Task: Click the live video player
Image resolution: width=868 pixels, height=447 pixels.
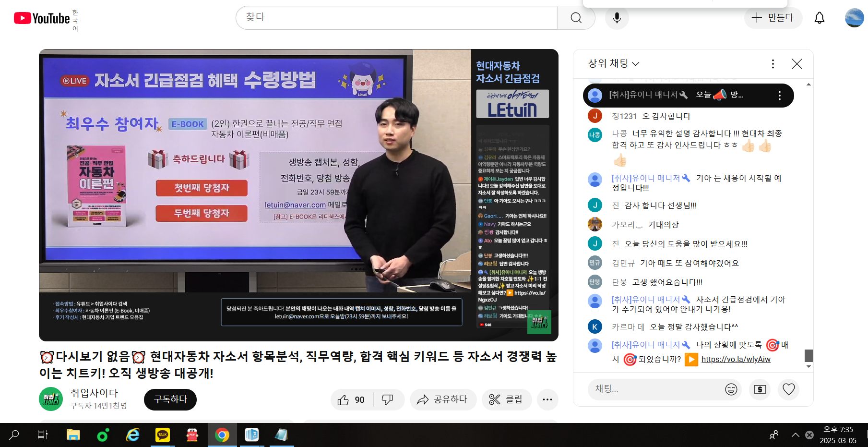Action: coord(298,195)
